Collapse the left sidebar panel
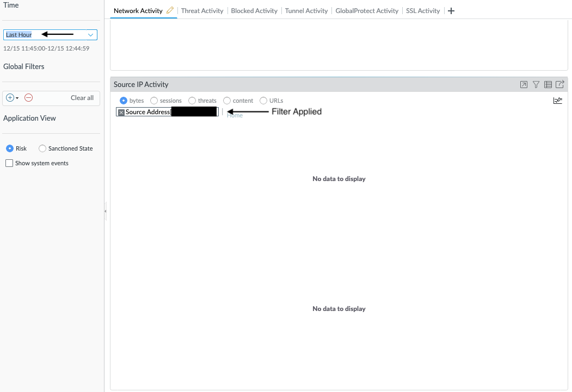Viewport: 572px width, 392px height. pos(104,211)
